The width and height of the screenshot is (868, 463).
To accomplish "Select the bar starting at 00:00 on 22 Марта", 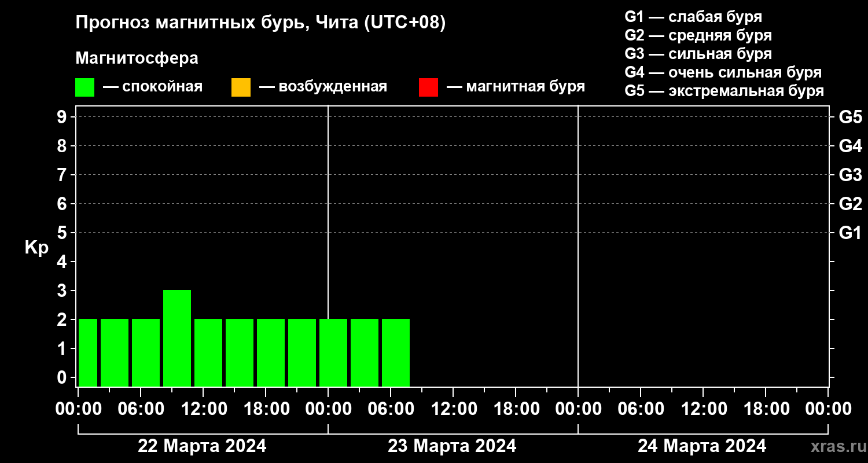I will coord(88,352).
